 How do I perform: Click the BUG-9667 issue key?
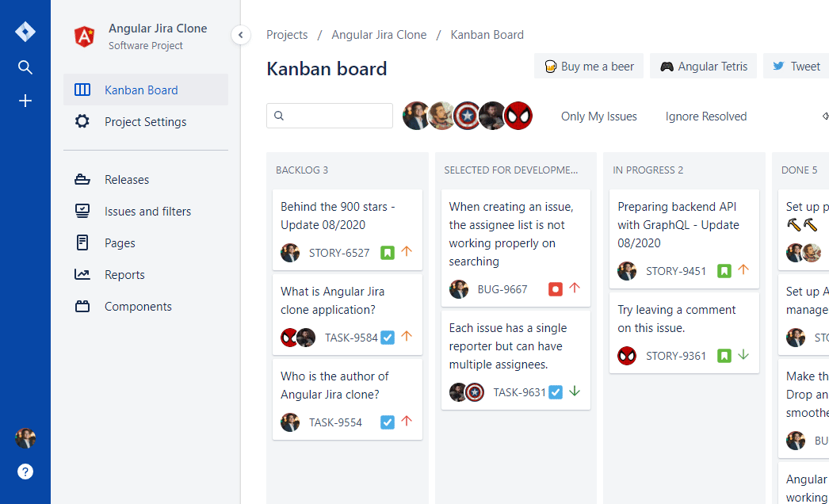[502, 289]
